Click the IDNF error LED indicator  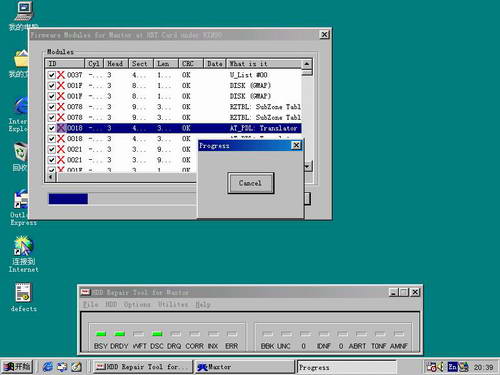tap(324, 334)
